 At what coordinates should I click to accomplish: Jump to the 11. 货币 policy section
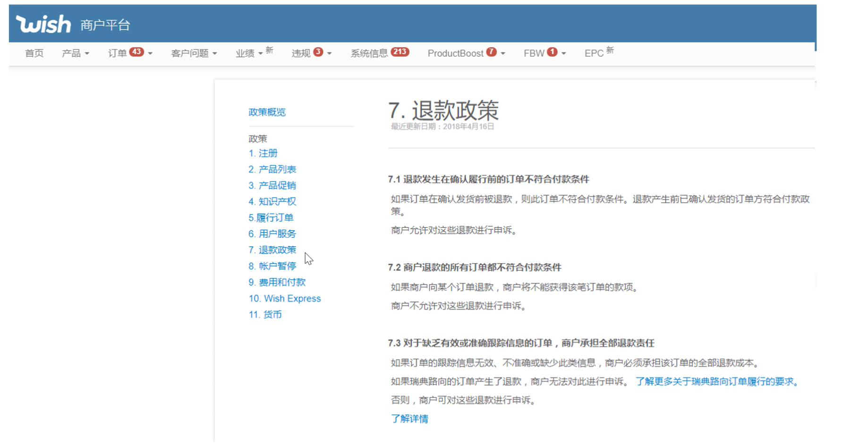click(265, 315)
